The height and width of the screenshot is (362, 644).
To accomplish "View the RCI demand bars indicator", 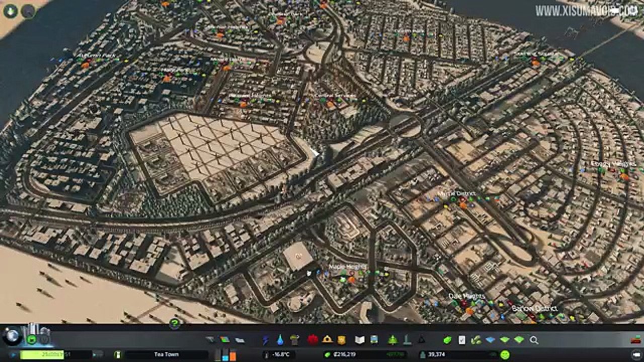I will [225, 354].
